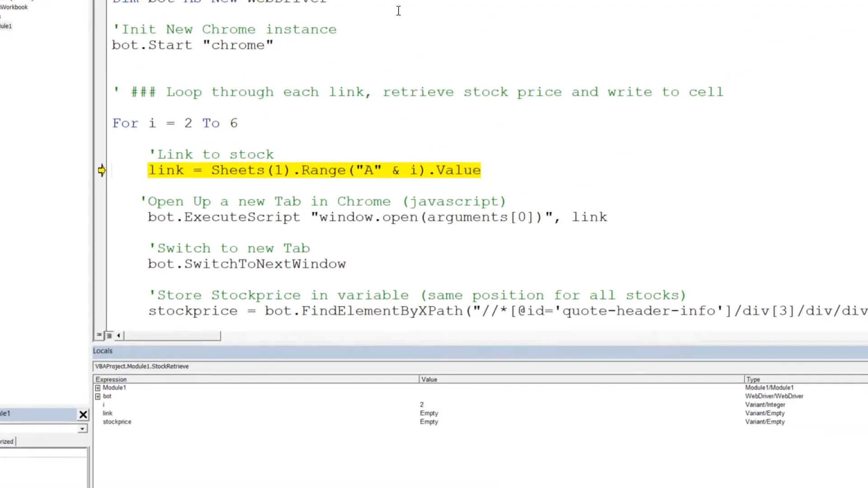Image resolution: width=868 pixels, height=488 pixels.
Task: Click the VBAProject.Module1.StockRetrieve call stack field
Action: pos(142,366)
